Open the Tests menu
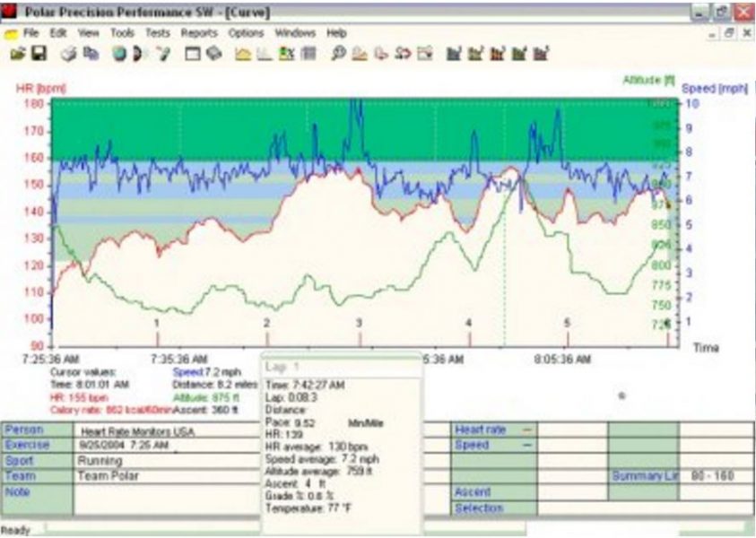The height and width of the screenshot is (538, 756). point(157,33)
